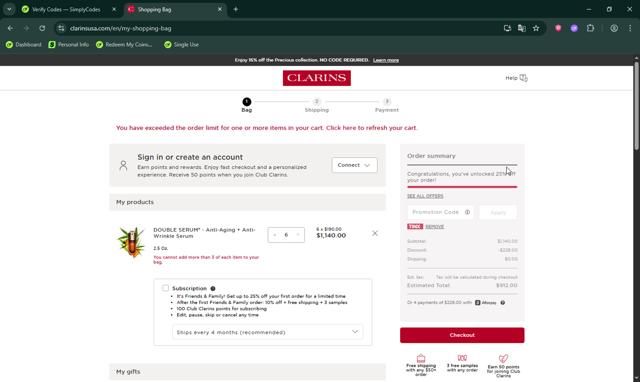Screen dimensions: 640x382
Task: Remove Double Serum from bag
Action: 375,233
